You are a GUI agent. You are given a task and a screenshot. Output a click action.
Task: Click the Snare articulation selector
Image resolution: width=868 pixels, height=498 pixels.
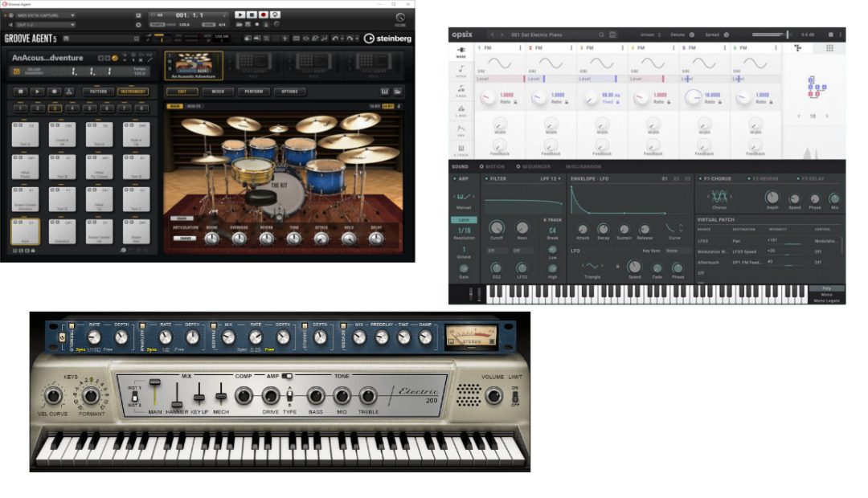pyautogui.click(x=186, y=239)
